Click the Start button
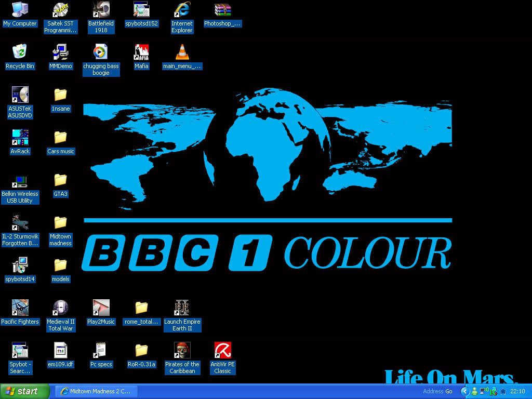 pyautogui.click(x=25, y=391)
